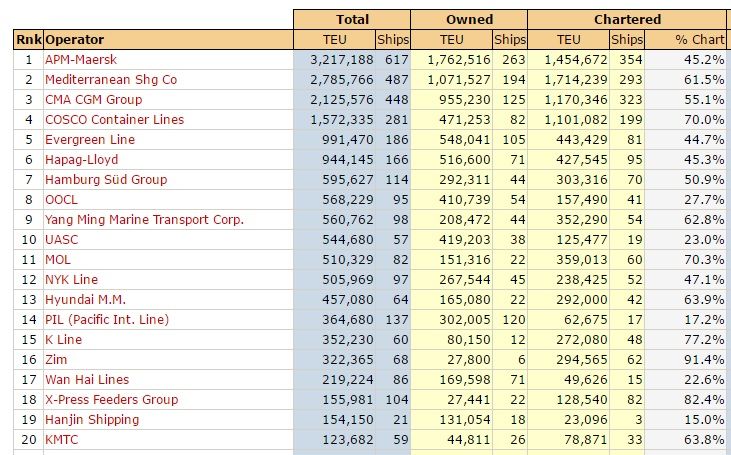Open X-Press Feeders Group link
731x455 pixels.
point(111,400)
